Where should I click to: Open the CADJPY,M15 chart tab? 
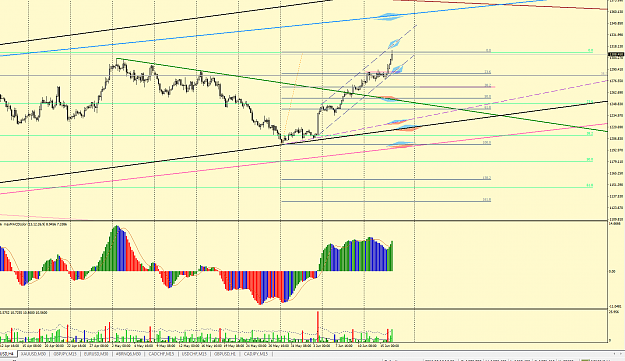256,354
